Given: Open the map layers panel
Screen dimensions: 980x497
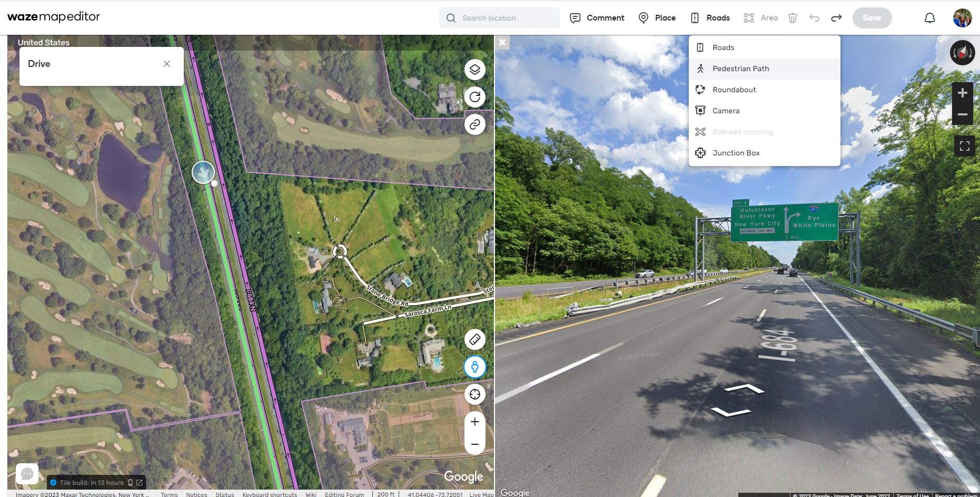Looking at the screenshot, I should click(474, 70).
